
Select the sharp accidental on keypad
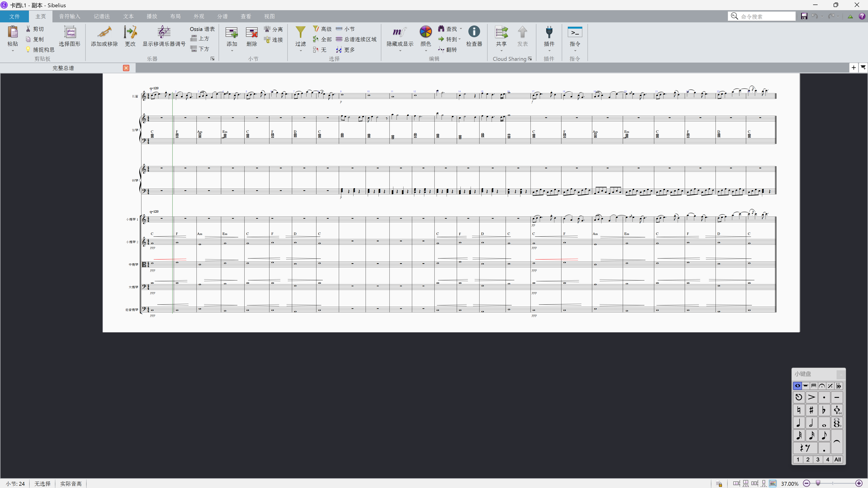(x=811, y=410)
